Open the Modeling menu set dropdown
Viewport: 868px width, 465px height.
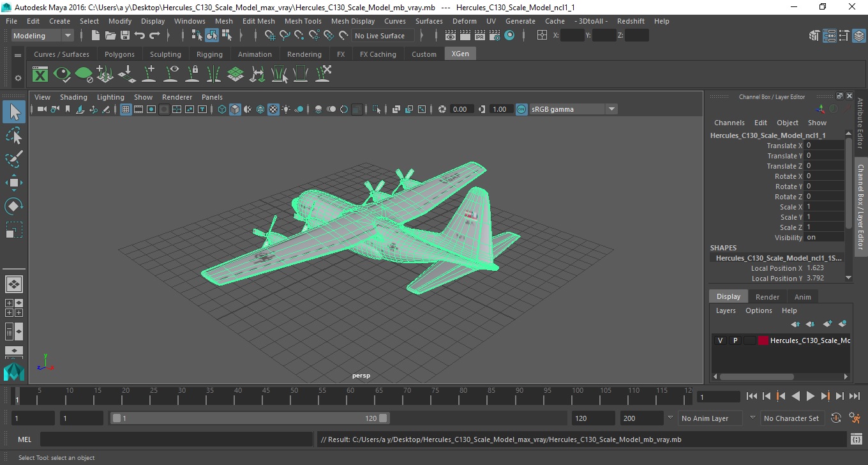(42, 36)
